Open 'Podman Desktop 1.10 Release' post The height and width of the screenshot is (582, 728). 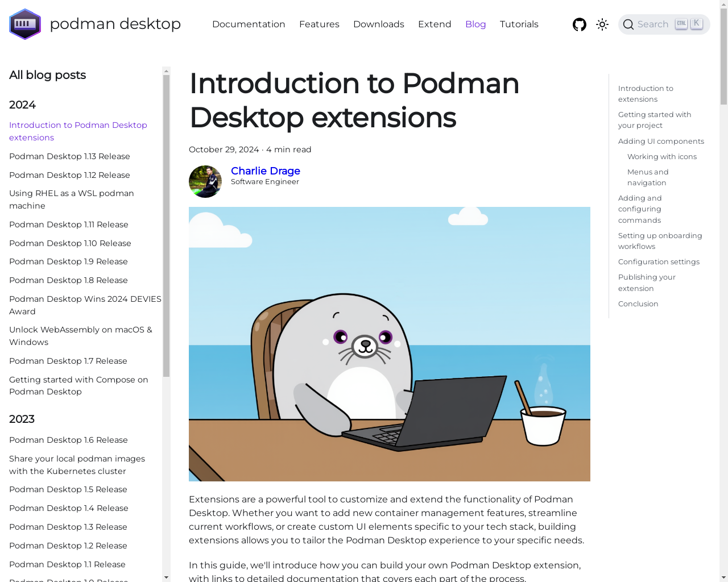(70, 243)
